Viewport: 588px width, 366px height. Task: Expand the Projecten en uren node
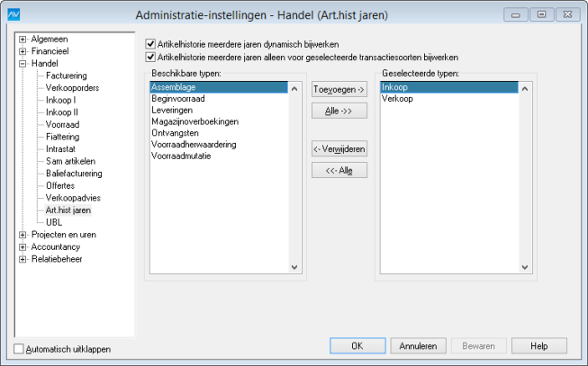click(x=23, y=235)
